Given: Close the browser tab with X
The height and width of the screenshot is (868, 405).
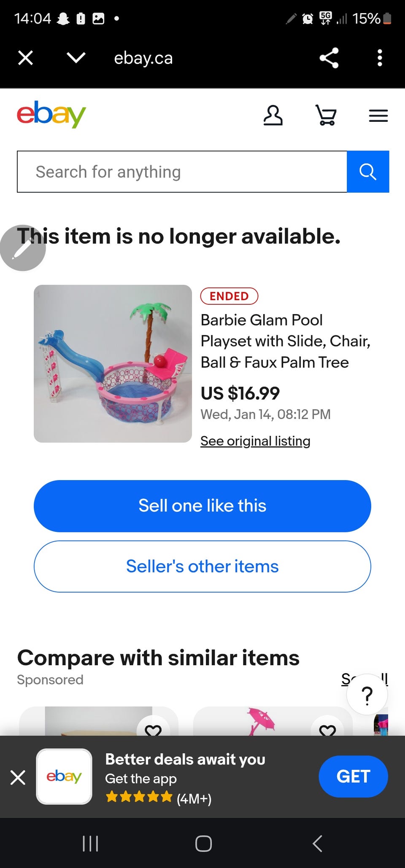Looking at the screenshot, I should point(26,58).
